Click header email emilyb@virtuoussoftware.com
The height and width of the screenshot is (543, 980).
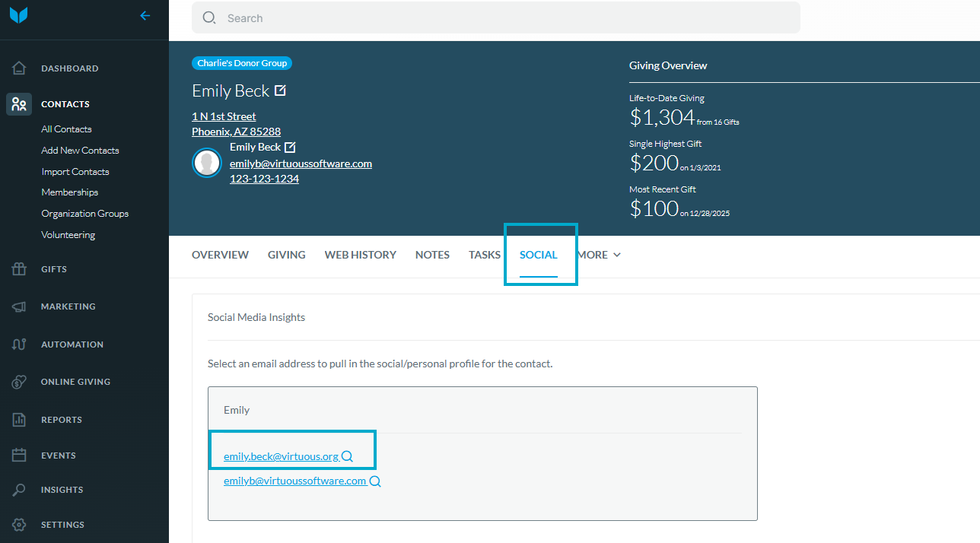point(301,164)
